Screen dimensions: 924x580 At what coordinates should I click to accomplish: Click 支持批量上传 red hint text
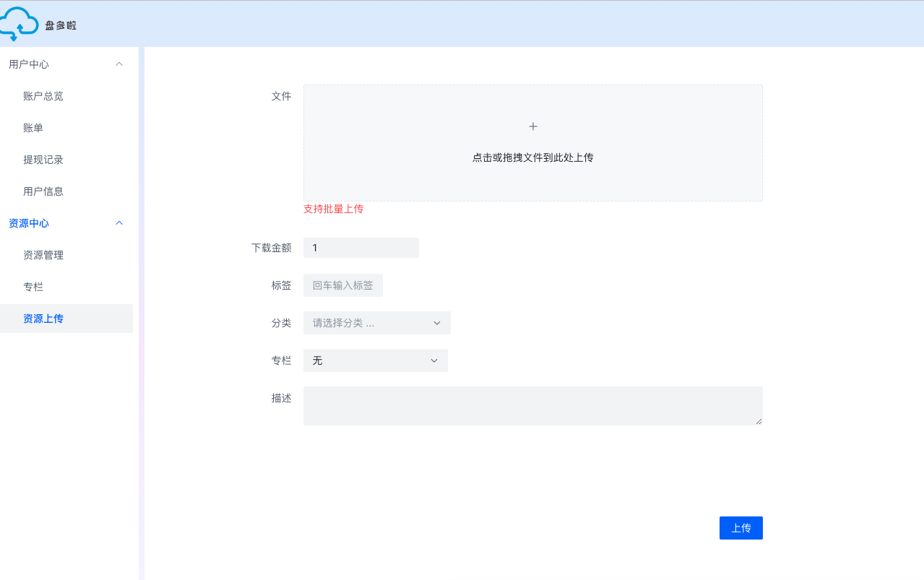pyautogui.click(x=334, y=209)
